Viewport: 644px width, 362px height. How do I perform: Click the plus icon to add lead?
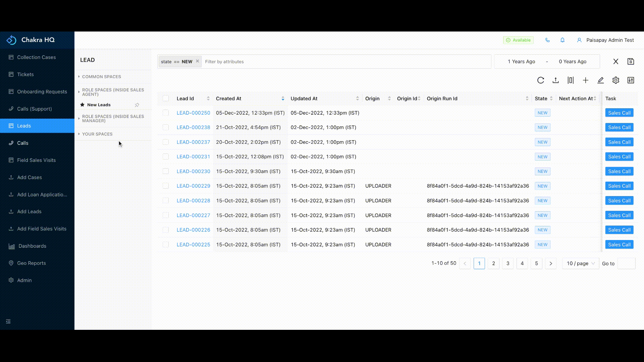tap(586, 80)
